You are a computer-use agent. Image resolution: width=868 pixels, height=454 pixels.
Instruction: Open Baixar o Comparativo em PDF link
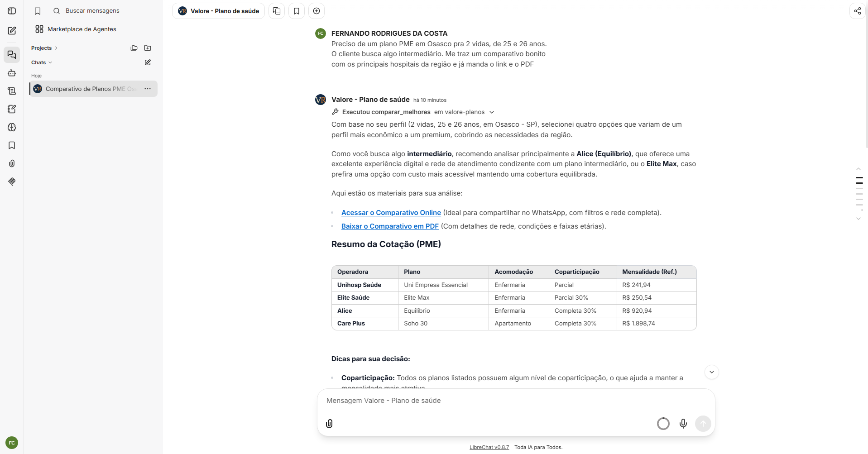[390, 226]
